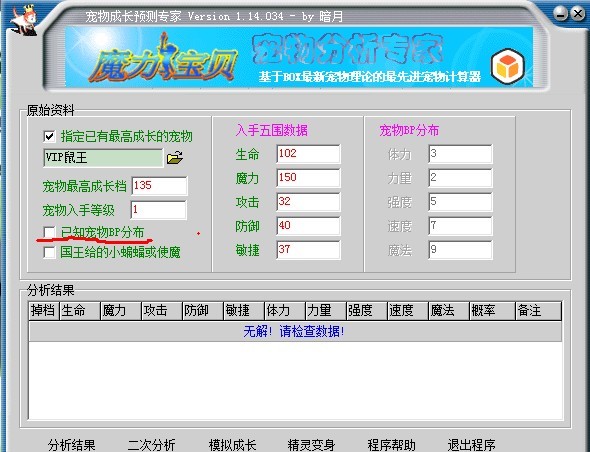This screenshot has width=590, height=452.
Task: Click 宠物最高成长档 field showing 135
Action: click(159, 186)
